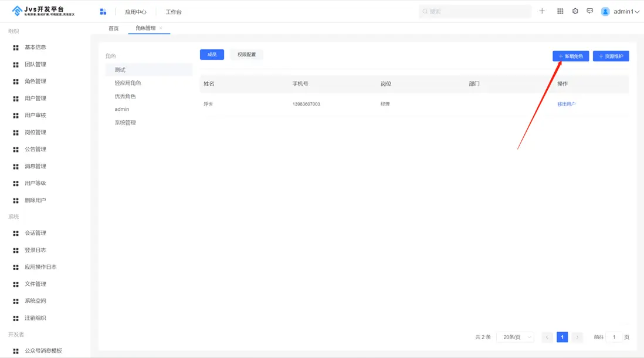Click the blue menu icon beside 应用中心
This screenshot has width=644, height=358.
[103, 12]
